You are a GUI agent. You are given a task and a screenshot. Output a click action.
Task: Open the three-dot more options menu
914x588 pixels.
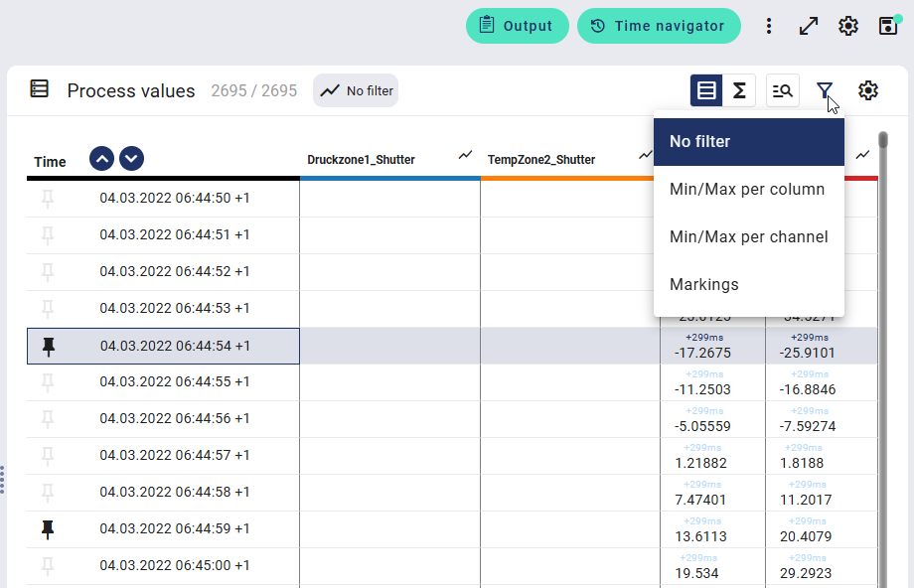click(x=768, y=26)
